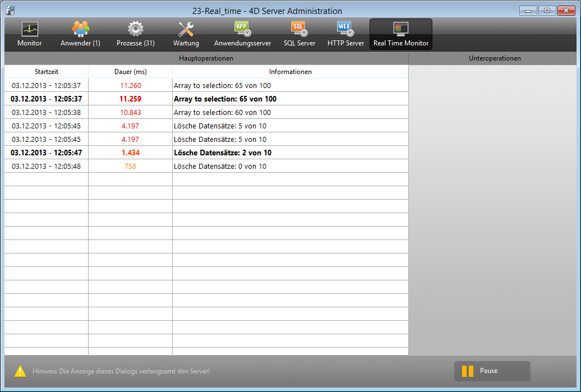
Task: Sort by Dauer (ms) column header
Action: tap(130, 72)
